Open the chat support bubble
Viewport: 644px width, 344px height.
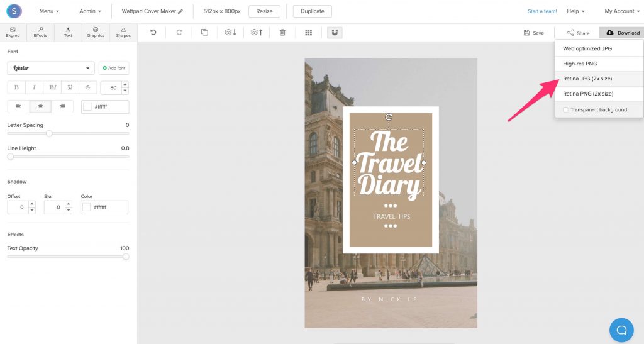pos(621,330)
